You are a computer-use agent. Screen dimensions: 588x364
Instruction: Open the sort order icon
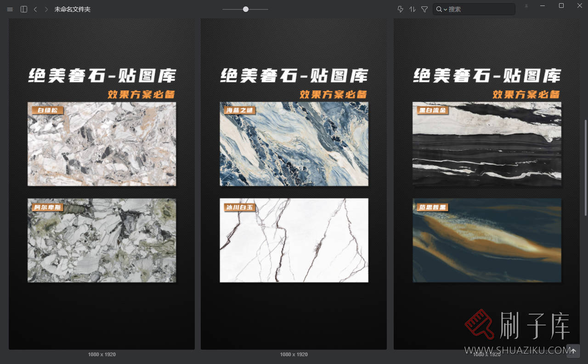tap(412, 9)
